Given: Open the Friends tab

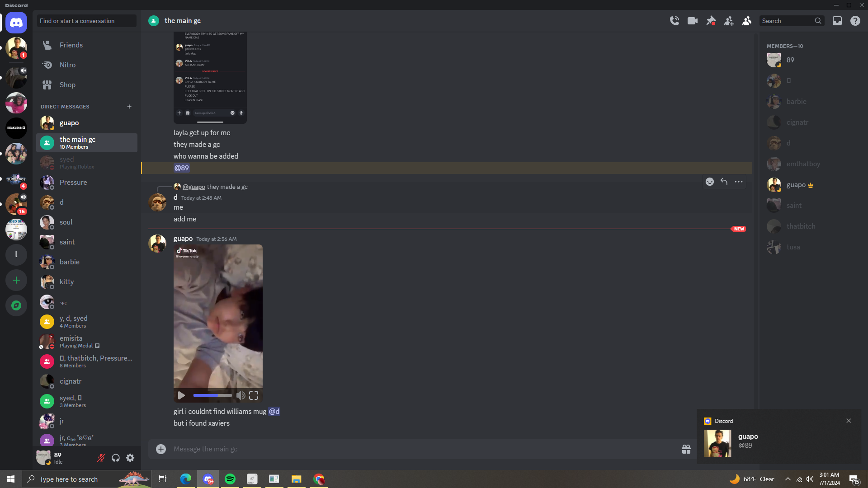Looking at the screenshot, I should click(x=87, y=45).
